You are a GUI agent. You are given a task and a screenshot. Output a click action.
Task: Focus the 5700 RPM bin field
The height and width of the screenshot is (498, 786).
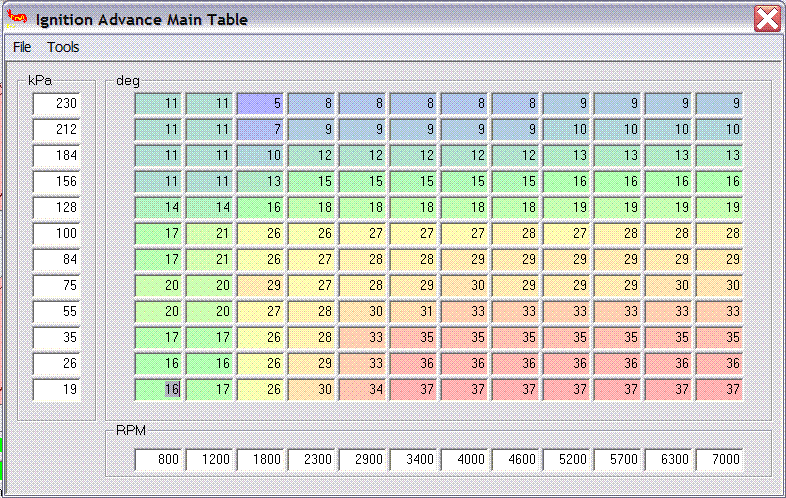[618, 460]
